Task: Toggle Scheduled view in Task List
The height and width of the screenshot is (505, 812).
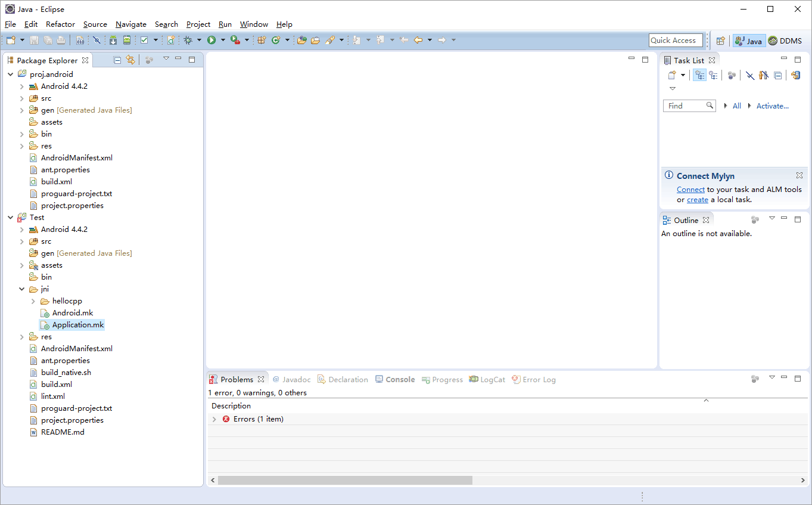Action: (x=713, y=75)
